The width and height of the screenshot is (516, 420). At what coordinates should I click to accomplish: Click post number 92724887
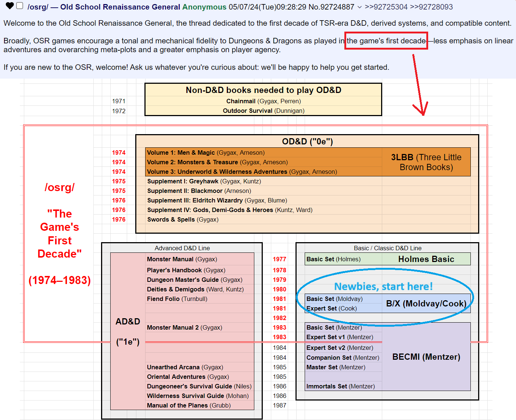click(337, 7)
